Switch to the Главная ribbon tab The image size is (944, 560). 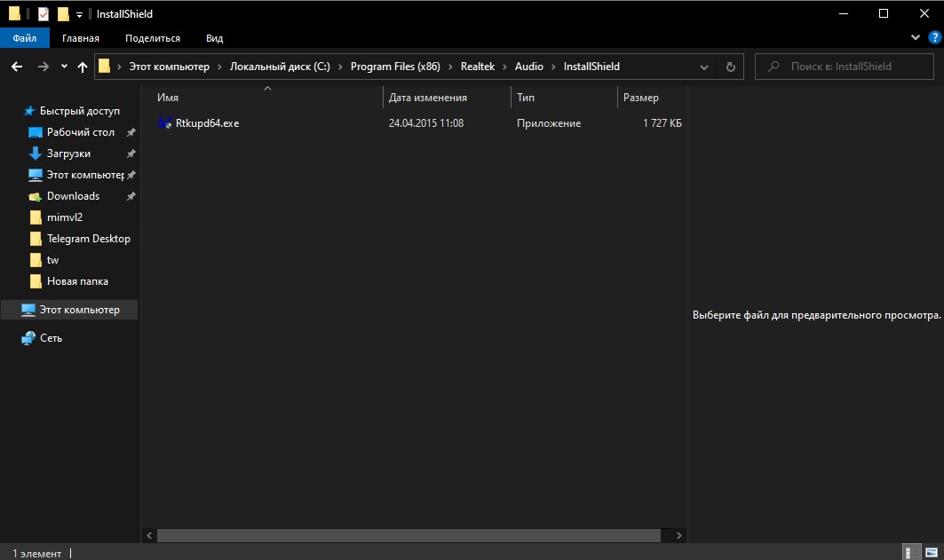tap(81, 38)
